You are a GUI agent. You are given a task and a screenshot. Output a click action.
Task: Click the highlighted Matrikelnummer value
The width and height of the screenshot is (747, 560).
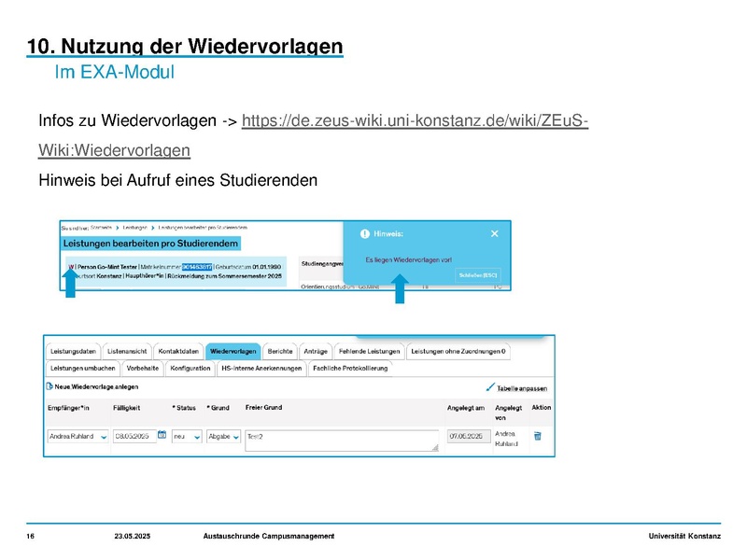(197, 267)
